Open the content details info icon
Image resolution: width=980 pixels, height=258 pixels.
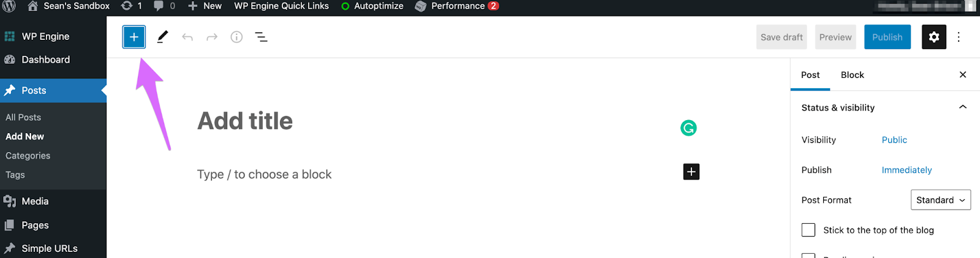tap(236, 37)
